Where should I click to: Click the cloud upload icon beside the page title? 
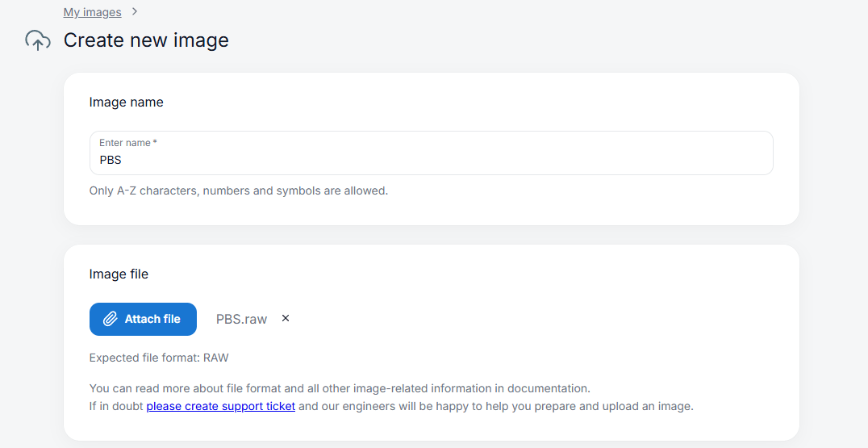38,40
